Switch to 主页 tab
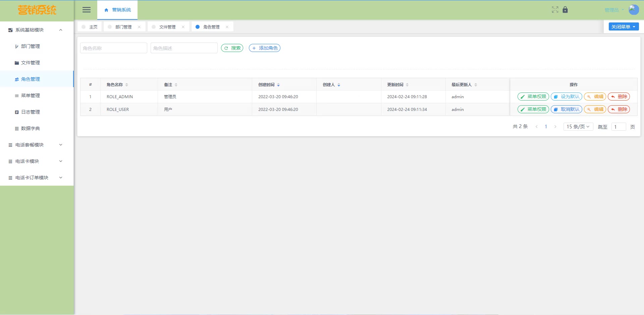This screenshot has height=315, width=644. [90, 27]
